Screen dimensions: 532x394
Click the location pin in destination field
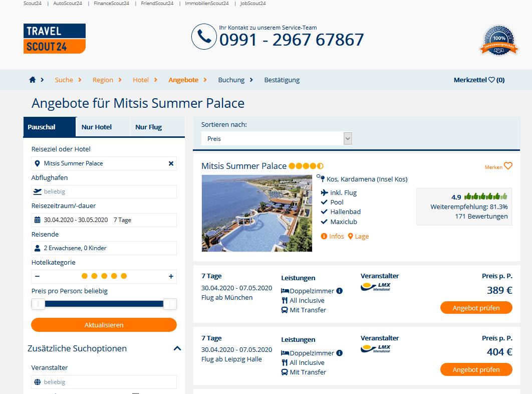pyautogui.click(x=38, y=163)
